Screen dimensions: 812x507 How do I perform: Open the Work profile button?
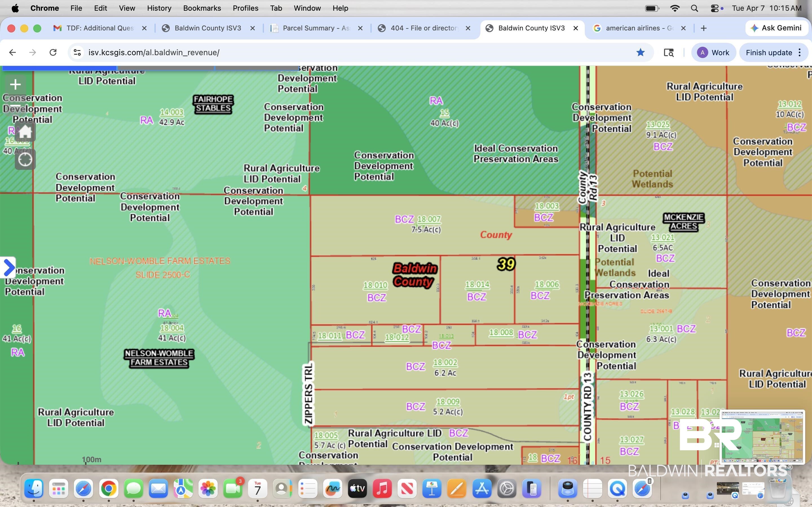[713, 52]
